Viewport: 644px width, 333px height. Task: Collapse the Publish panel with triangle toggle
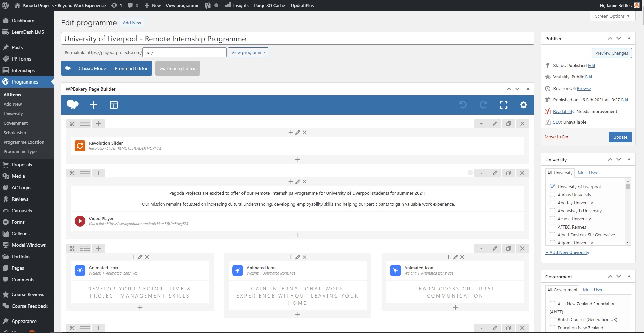coord(629,38)
